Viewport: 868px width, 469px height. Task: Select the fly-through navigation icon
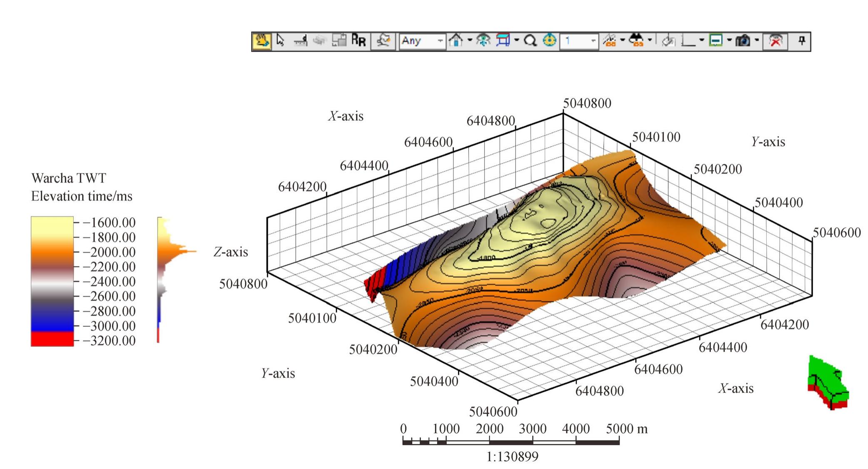click(483, 41)
